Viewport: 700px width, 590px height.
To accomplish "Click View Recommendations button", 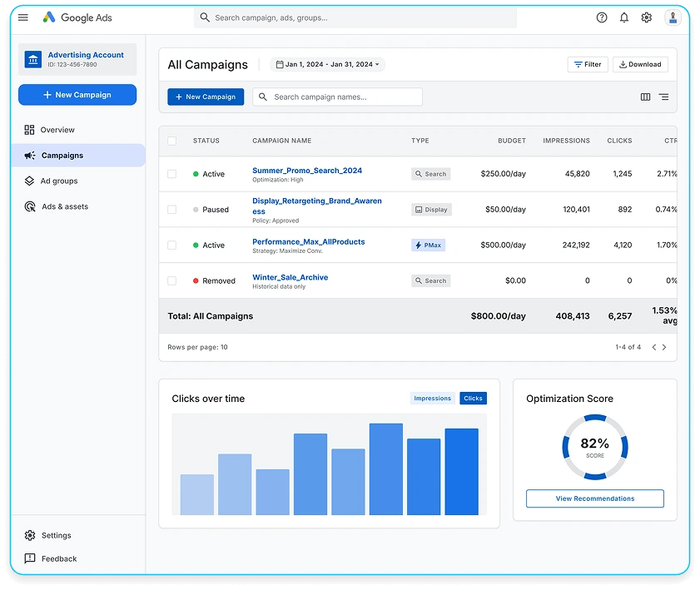I will 594,498.
